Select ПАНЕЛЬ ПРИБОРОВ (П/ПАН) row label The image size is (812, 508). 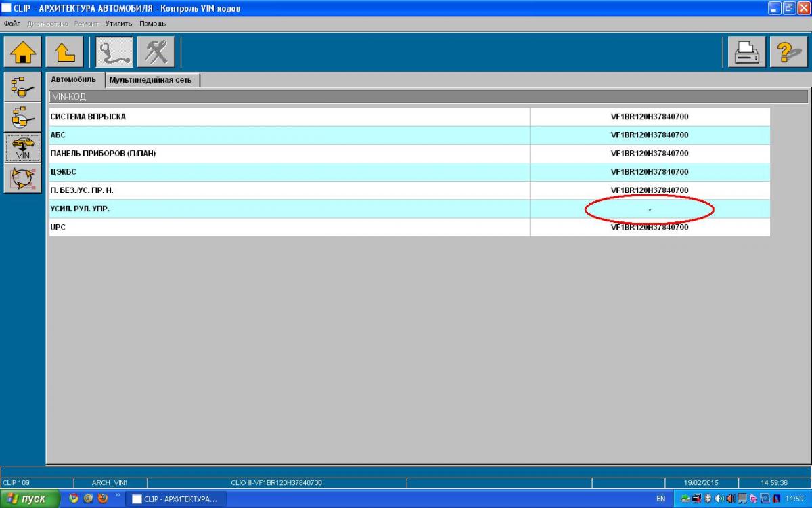(x=103, y=153)
